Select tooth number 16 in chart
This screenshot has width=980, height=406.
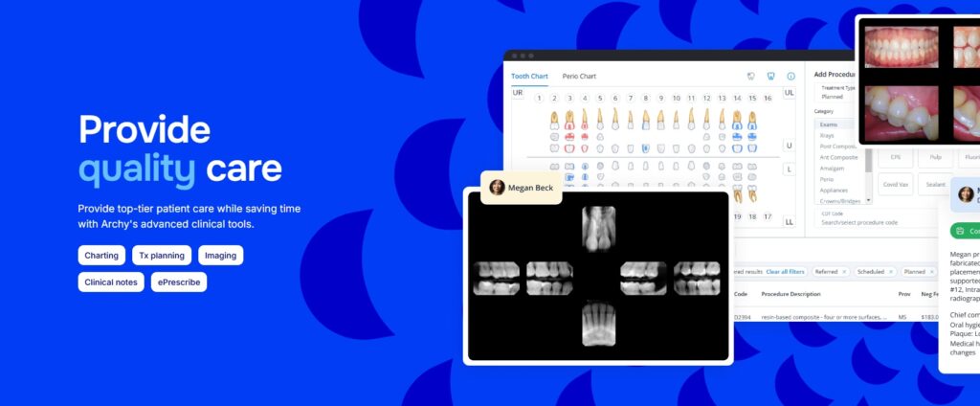point(768,99)
